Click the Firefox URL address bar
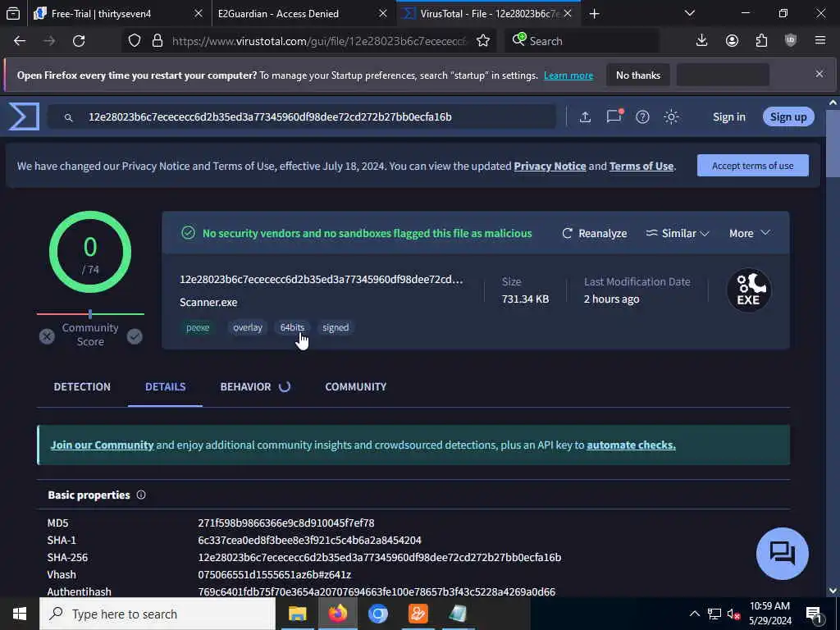The height and width of the screenshot is (630, 840). click(x=319, y=41)
